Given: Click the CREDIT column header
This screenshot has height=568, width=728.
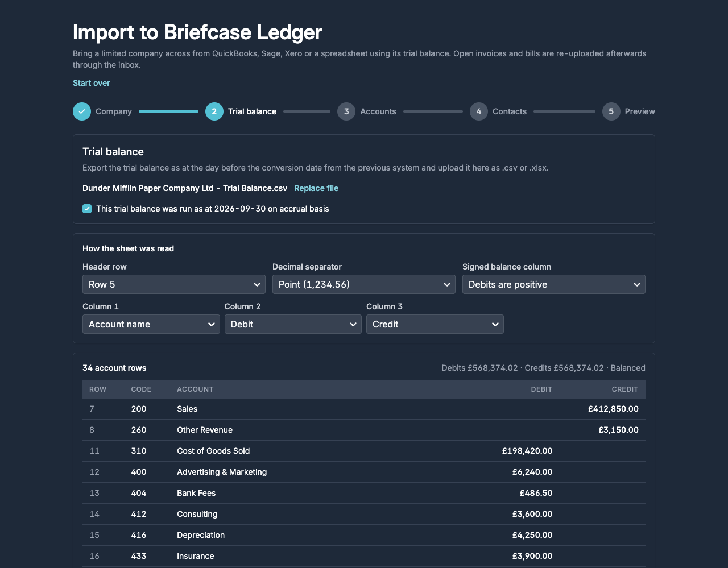Looking at the screenshot, I should click(x=625, y=389).
